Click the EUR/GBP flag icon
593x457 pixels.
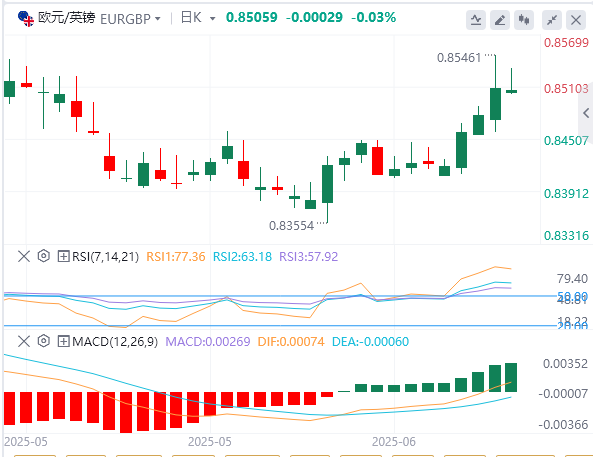pos(26,19)
